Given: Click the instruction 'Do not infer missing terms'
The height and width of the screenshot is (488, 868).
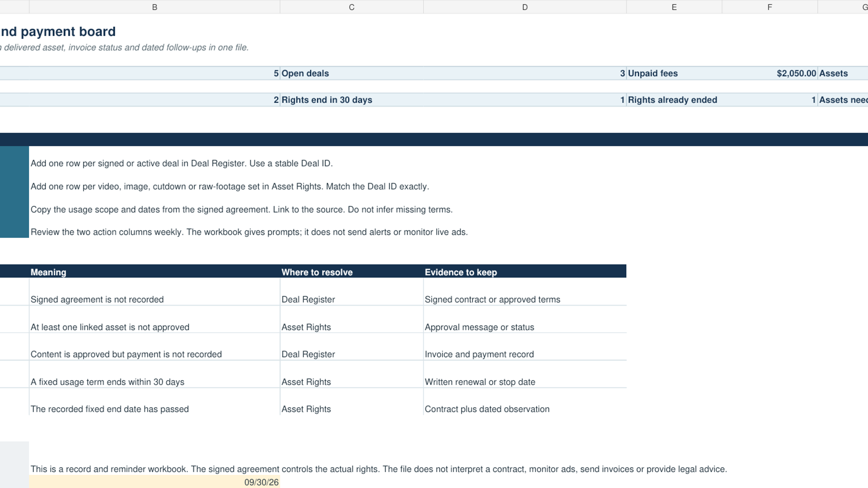Looking at the screenshot, I should tap(241, 209).
